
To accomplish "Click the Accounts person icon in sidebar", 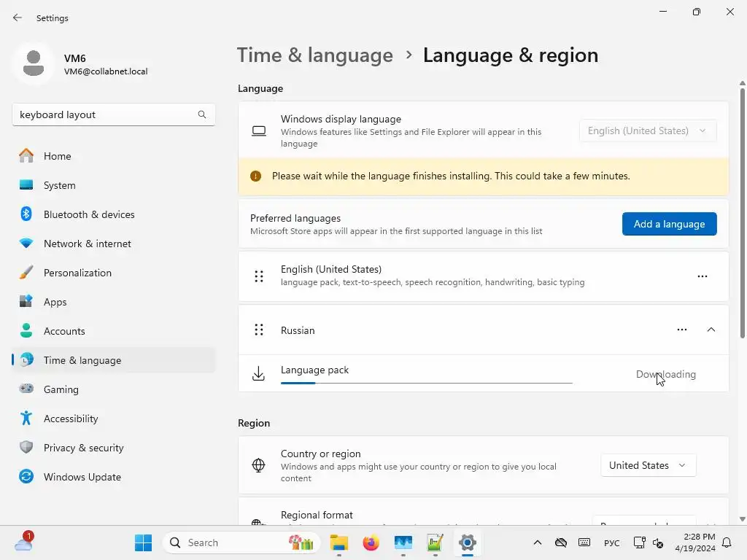I will coord(26,330).
